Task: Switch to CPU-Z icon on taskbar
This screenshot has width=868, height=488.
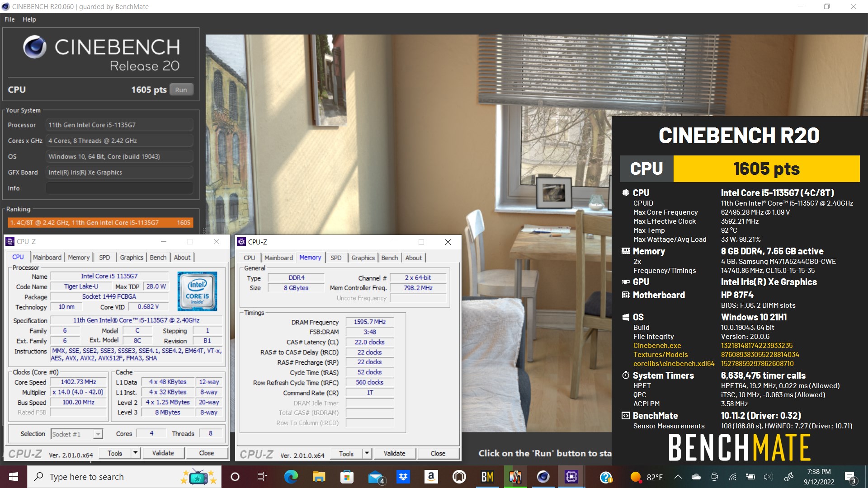Action: 571,477
